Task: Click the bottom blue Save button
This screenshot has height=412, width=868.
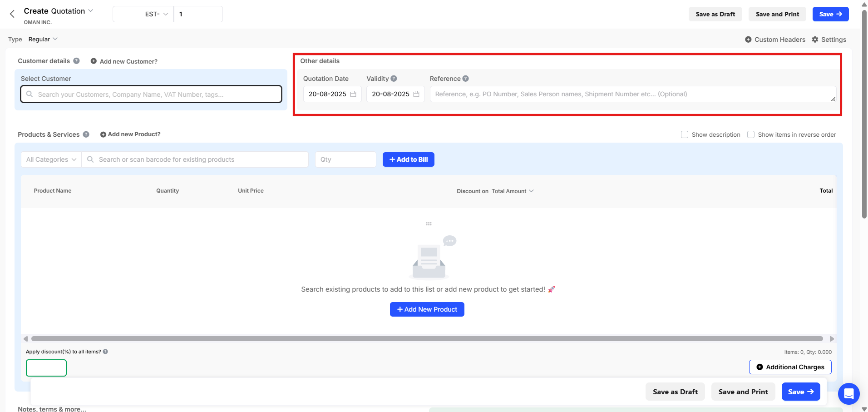Action: pos(801,392)
